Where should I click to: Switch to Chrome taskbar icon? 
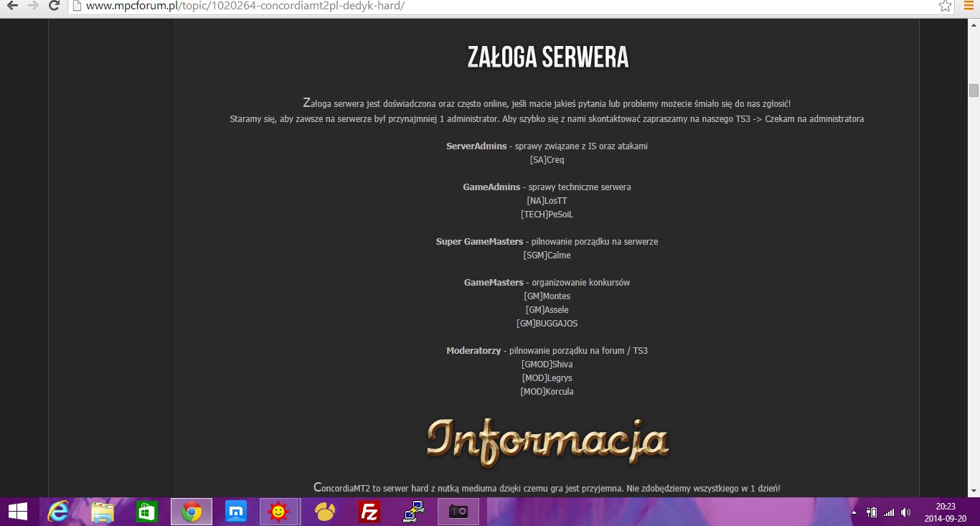[x=192, y=512]
